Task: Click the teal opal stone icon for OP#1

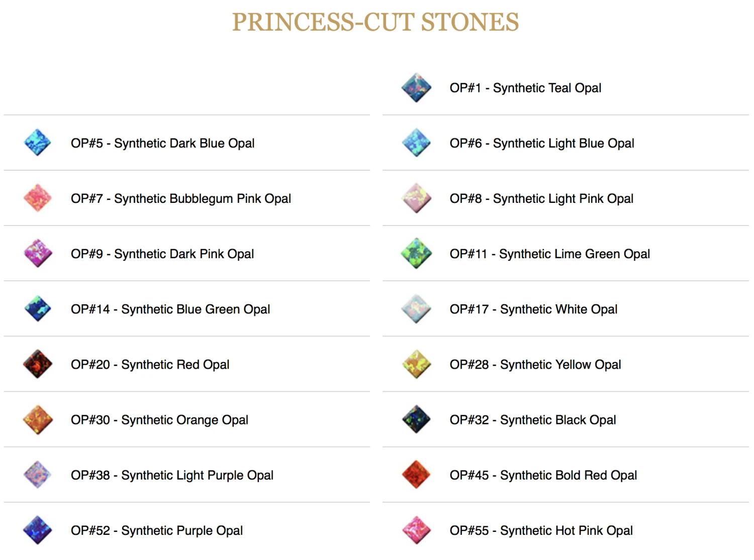Action: pos(416,88)
